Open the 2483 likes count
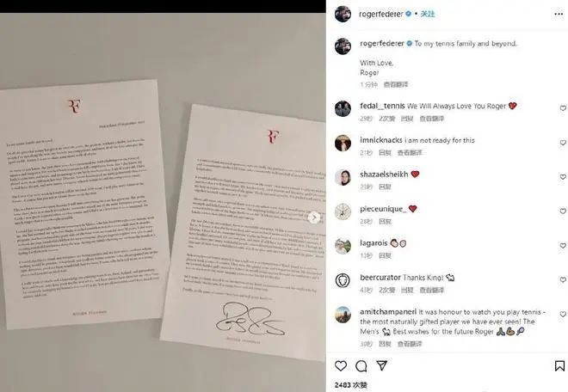Image resolution: width=568 pixels, height=392 pixels. [350, 385]
